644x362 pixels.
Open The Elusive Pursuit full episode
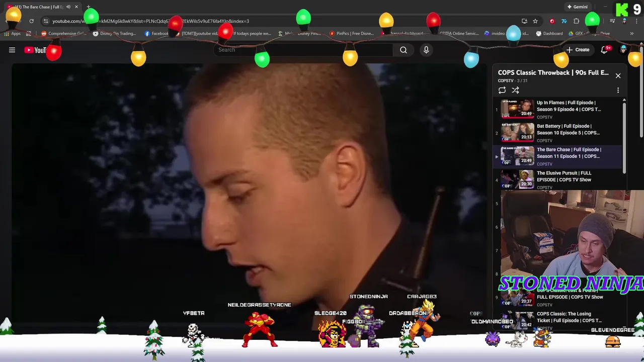[564, 176]
